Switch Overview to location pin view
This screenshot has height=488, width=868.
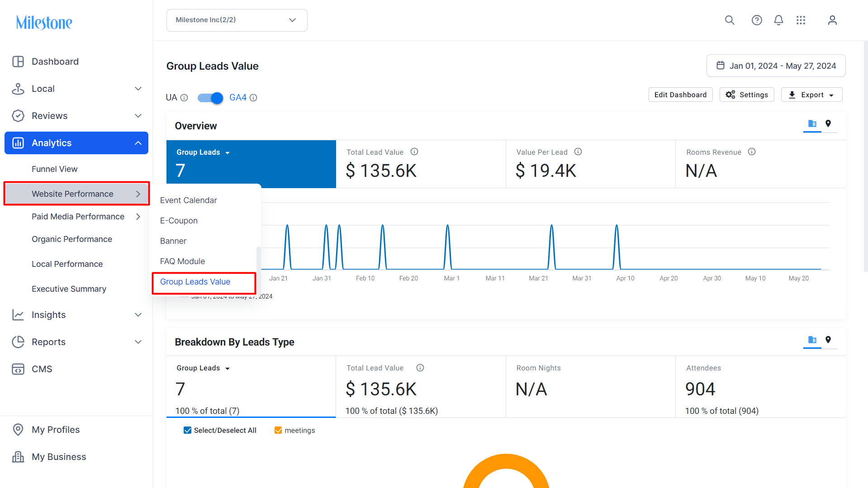(828, 123)
